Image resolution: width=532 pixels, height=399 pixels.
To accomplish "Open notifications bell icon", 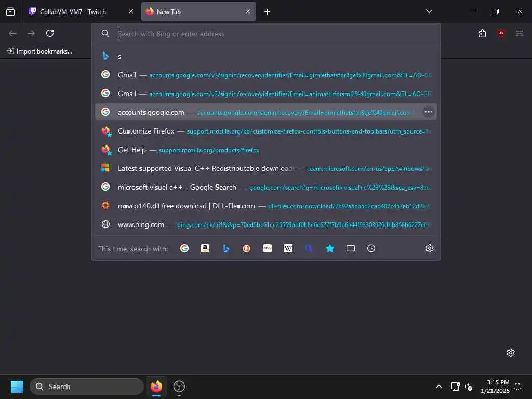I will pyautogui.click(x=518, y=387).
